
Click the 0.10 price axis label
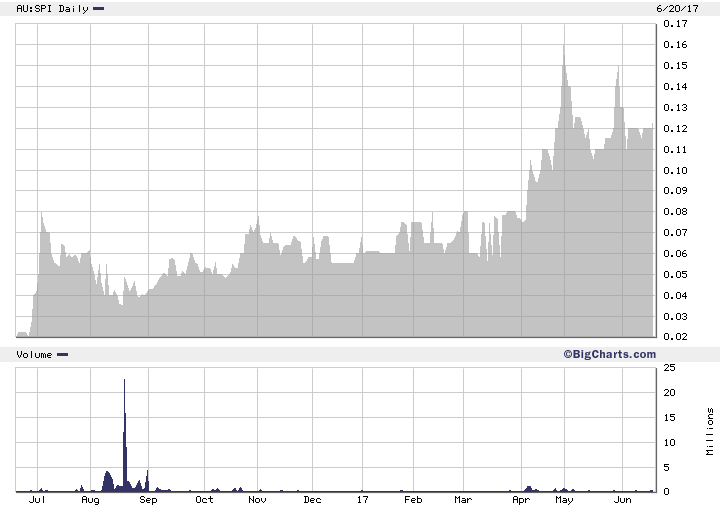point(675,170)
